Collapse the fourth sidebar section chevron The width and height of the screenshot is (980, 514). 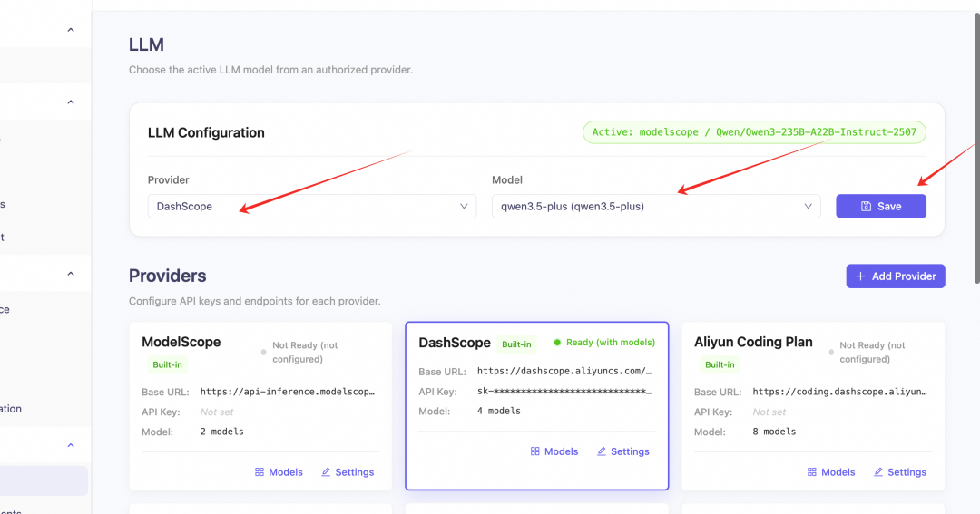pyautogui.click(x=71, y=445)
